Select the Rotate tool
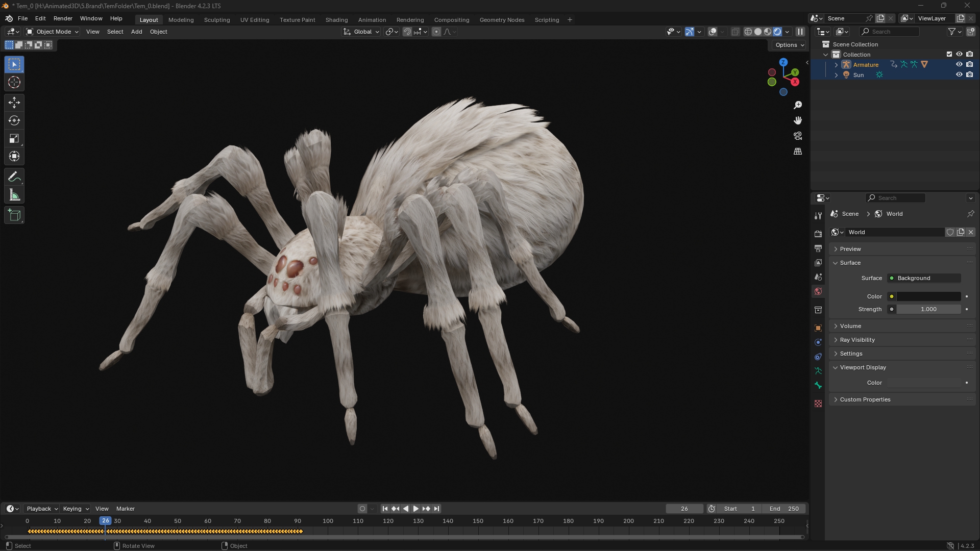The width and height of the screenshot is (980, 551). (14, 120)
